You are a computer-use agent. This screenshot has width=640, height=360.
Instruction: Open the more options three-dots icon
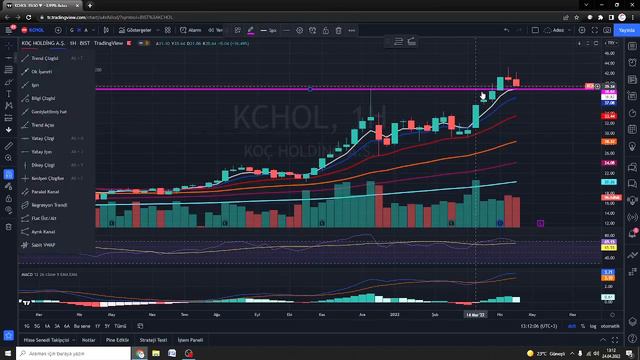(x=351, y=30)
